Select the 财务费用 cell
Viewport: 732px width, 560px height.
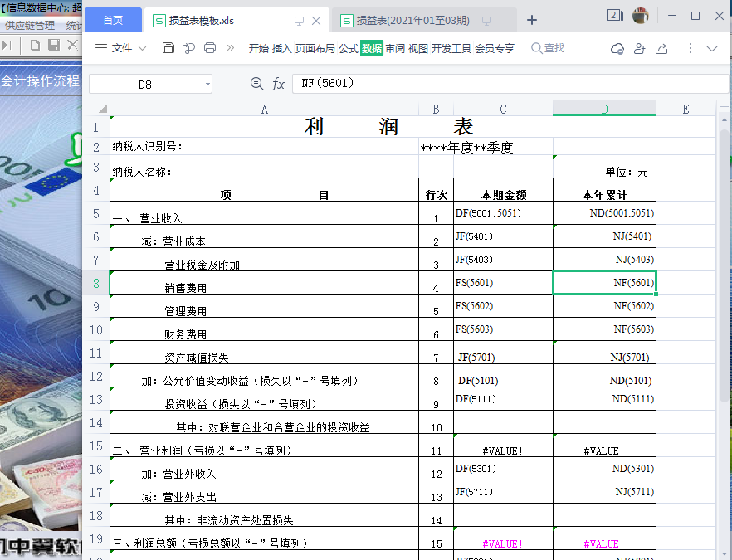coord(264,329)
